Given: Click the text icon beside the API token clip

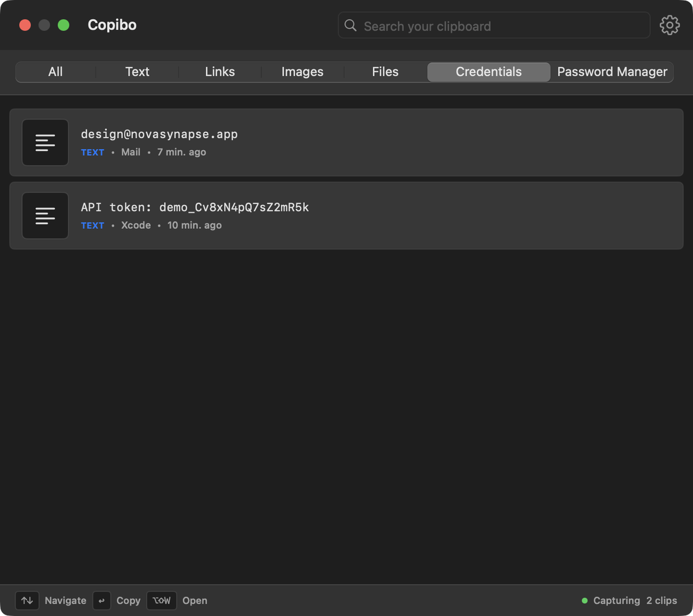Looking at the screenshot, I should point(45,216).
